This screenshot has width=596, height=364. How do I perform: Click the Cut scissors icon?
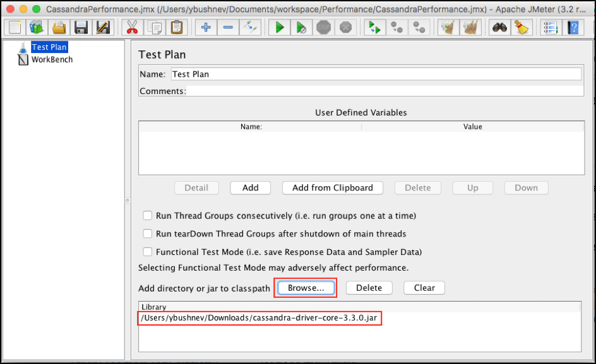(x=132, y=27)
